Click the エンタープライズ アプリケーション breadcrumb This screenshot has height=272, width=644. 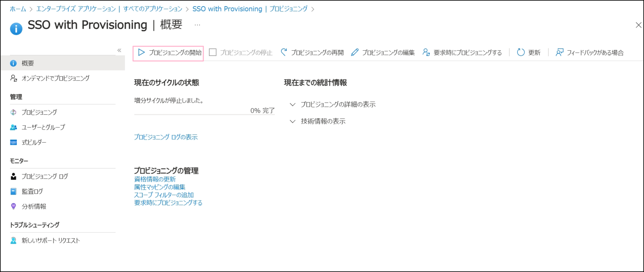pyautogui.click(x=76, y=9)
